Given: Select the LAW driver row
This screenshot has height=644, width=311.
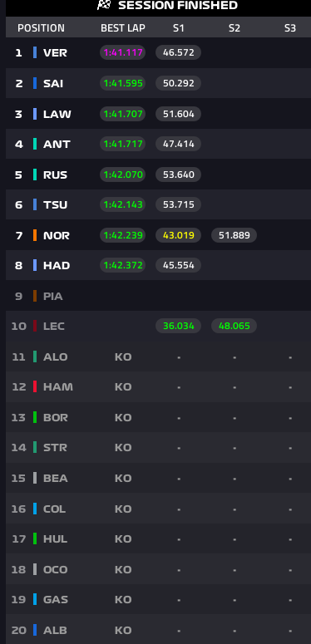Looking at the screenshot, I should point(158,114).
